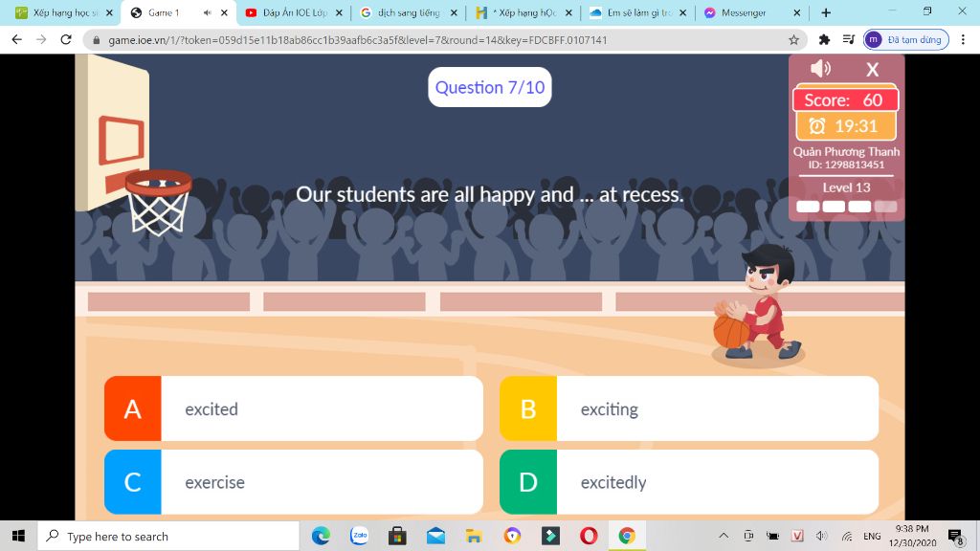
Task: Click the basketball player character
Action: click(758, 303)
